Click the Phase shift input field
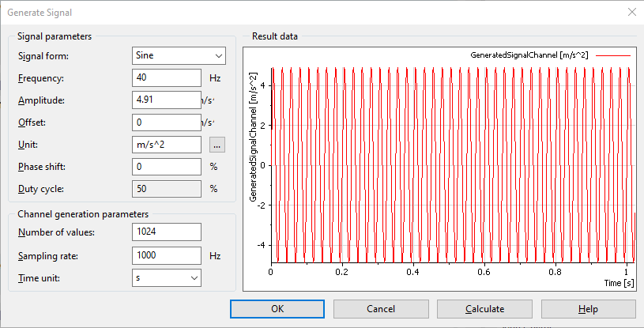This screenshot has width=644, height=328. click(167, 167)
